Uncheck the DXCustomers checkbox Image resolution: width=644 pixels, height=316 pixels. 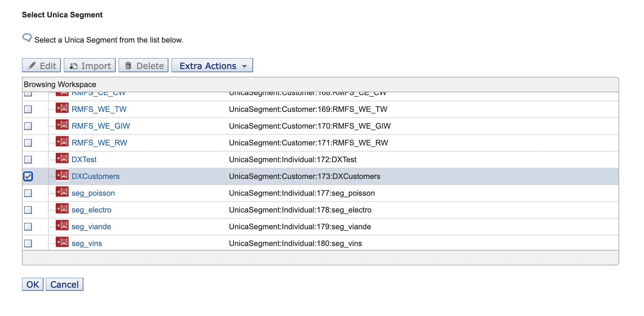28,176
